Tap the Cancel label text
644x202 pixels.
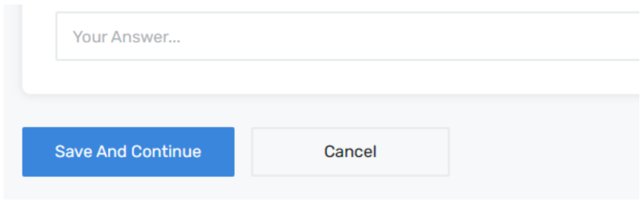350,152
